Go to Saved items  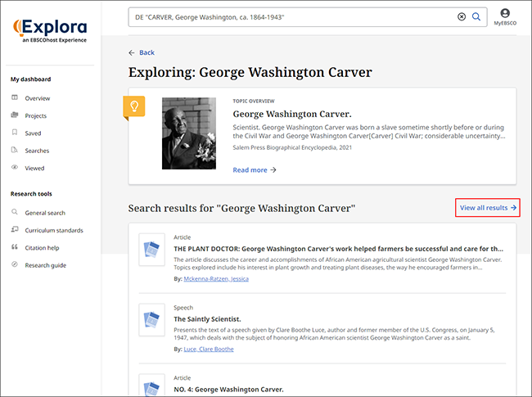tap(33, 133)
